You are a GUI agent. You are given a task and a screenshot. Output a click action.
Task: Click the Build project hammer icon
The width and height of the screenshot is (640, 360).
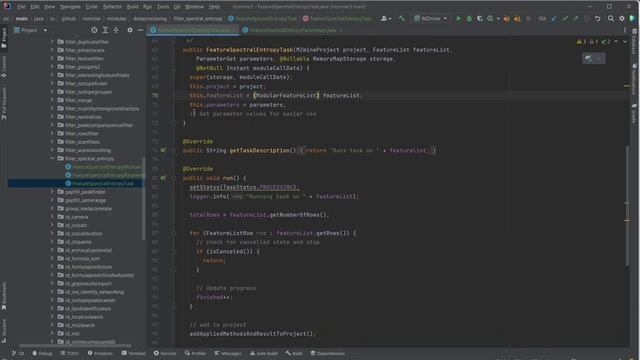(x=402, y=18)
